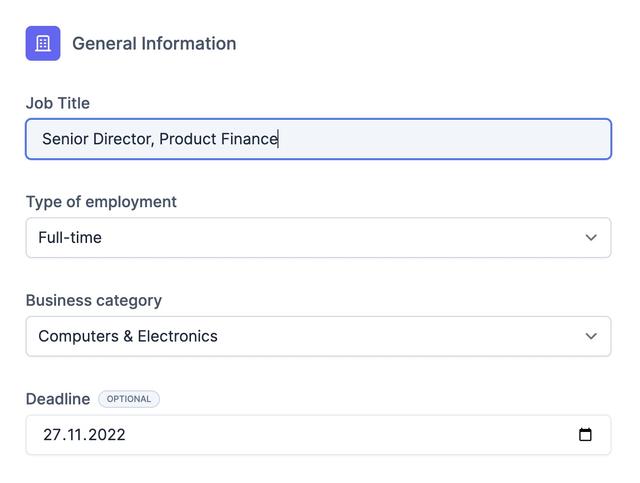Expand the Type of employment chevron arrow
Viewport: 640px width, 483px height.
590,238
